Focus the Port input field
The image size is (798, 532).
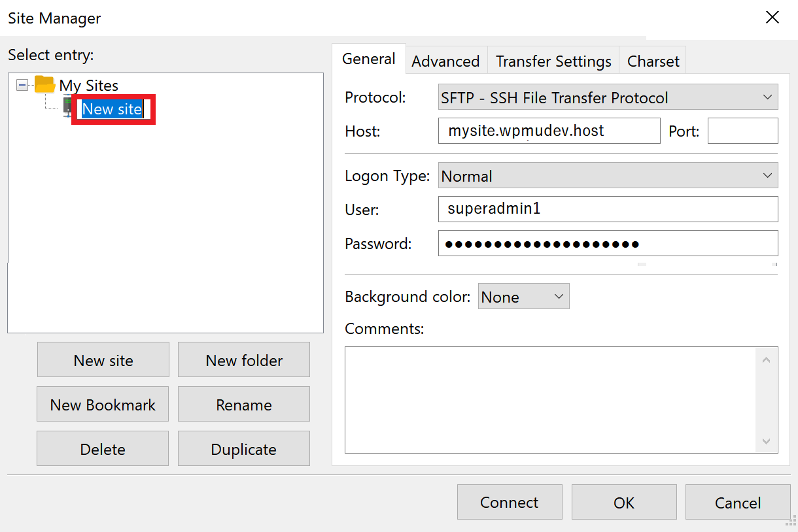(742, 131)
